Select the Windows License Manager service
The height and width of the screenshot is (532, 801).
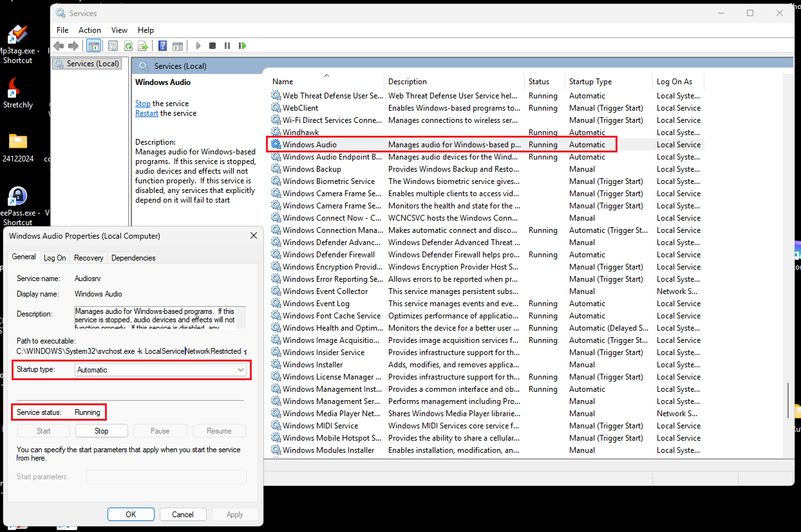tap(487, 377)
